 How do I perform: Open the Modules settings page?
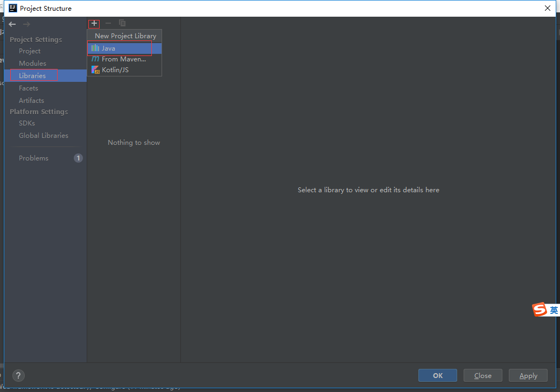pos(32,63)
